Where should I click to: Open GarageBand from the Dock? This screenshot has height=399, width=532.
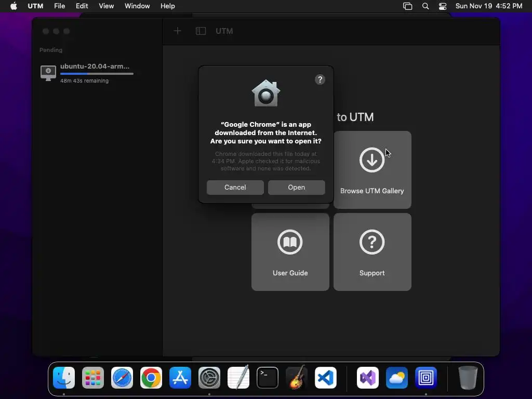tap(297, 378)
